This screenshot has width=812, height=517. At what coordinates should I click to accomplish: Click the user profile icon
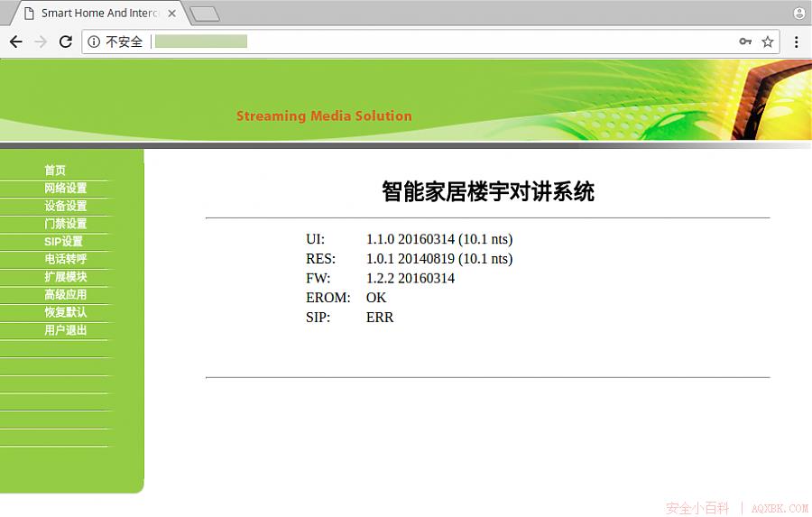point(799,13)
